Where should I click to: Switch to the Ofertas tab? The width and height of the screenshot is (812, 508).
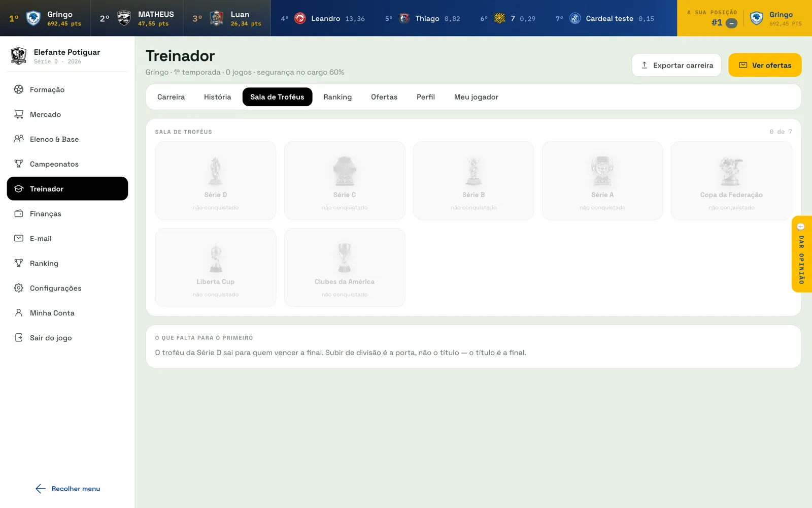pos(384,97)
